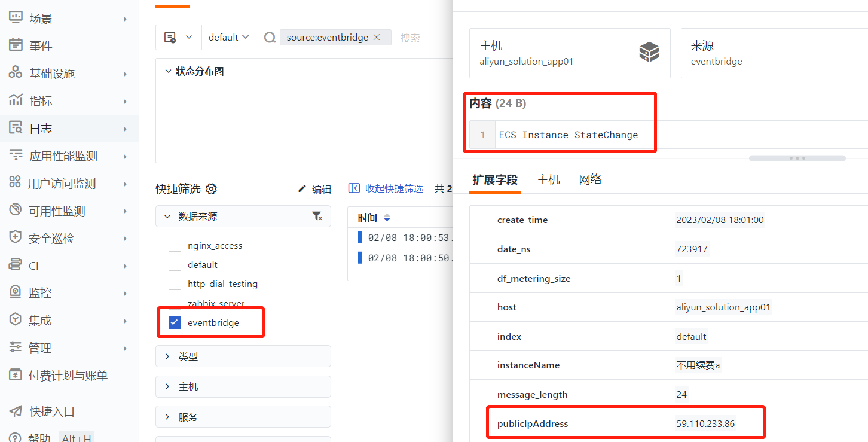868x442 pixels.
Task: Click the 快捷入口 paper plane icon
Action: 16,411
